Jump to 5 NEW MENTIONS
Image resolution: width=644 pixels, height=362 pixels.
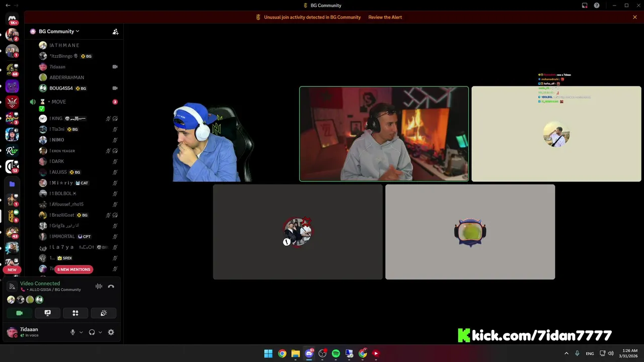[x=73, y=269]
